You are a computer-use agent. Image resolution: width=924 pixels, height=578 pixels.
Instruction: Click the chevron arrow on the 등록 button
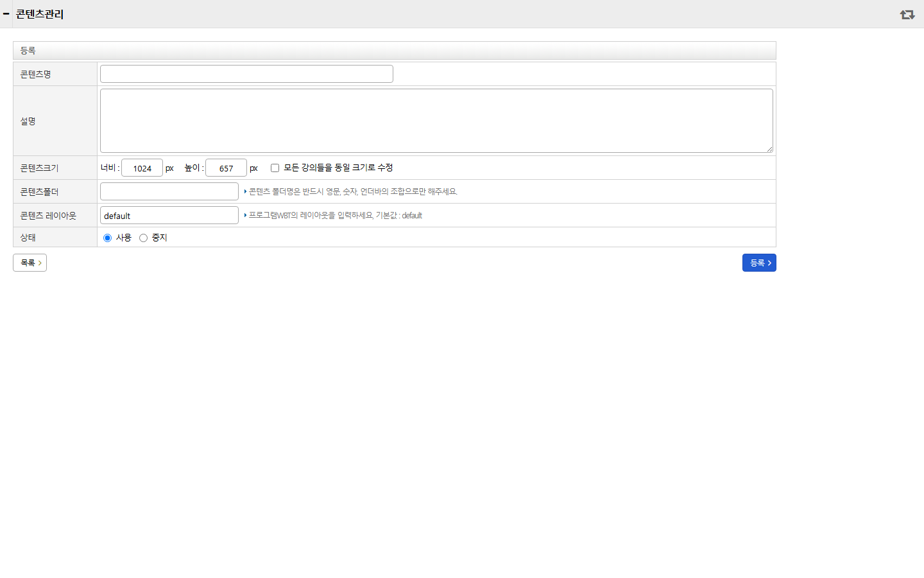[x=769, y=263]
